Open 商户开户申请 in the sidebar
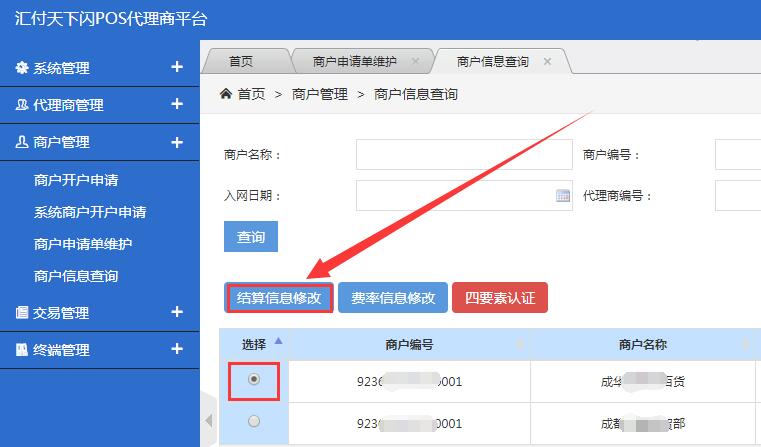 point(76,180)
